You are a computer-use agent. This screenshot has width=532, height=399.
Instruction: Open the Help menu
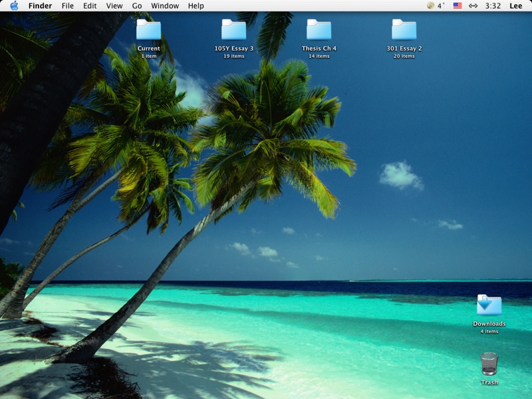coord(196,6)
